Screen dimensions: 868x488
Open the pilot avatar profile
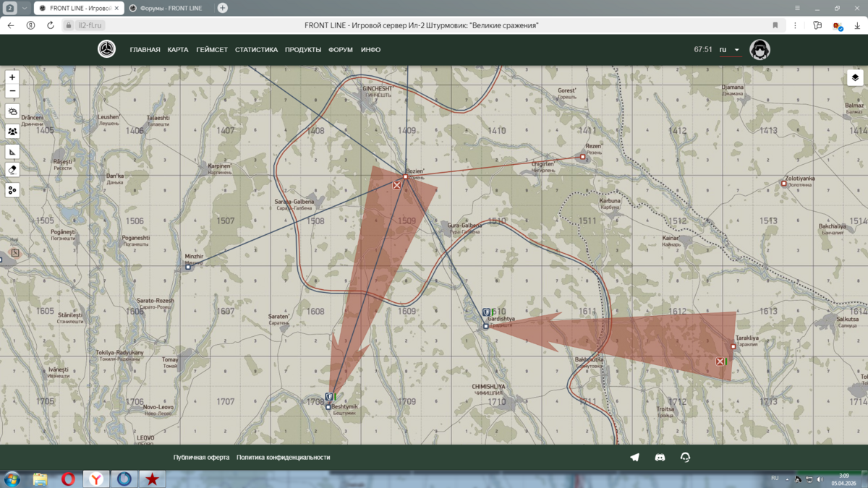pos(759,50)
